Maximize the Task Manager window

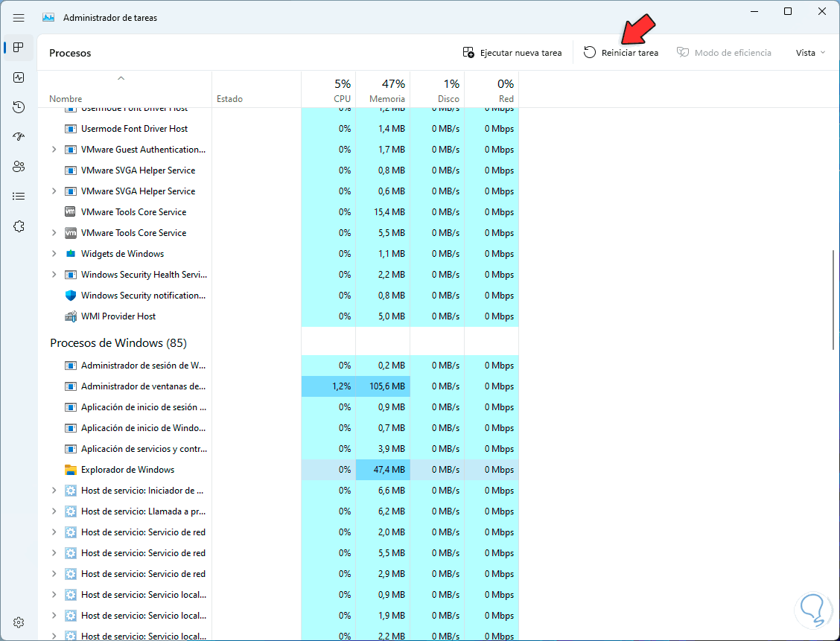coord(788,11)
